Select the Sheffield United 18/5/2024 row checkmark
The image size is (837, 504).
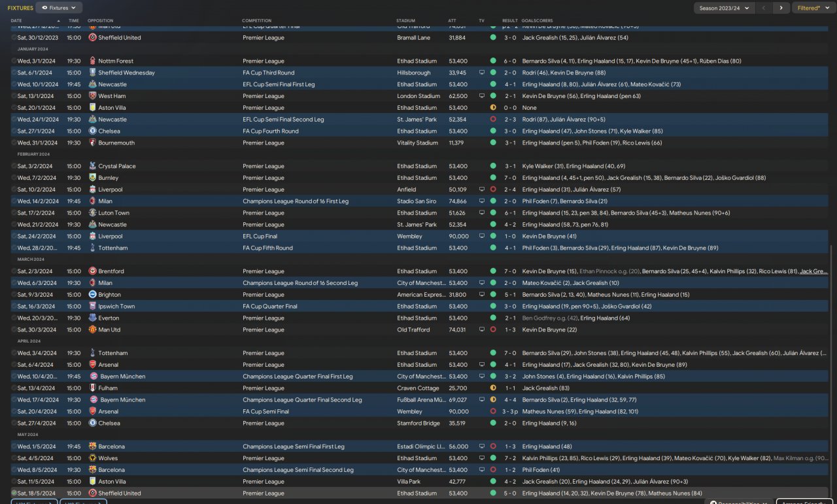coord(14,494)
